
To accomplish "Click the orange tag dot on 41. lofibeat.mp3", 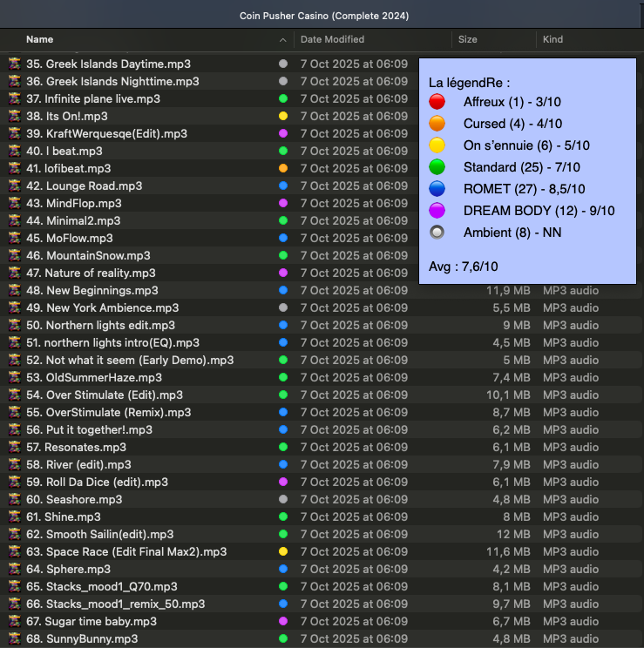I will point(283,169).
